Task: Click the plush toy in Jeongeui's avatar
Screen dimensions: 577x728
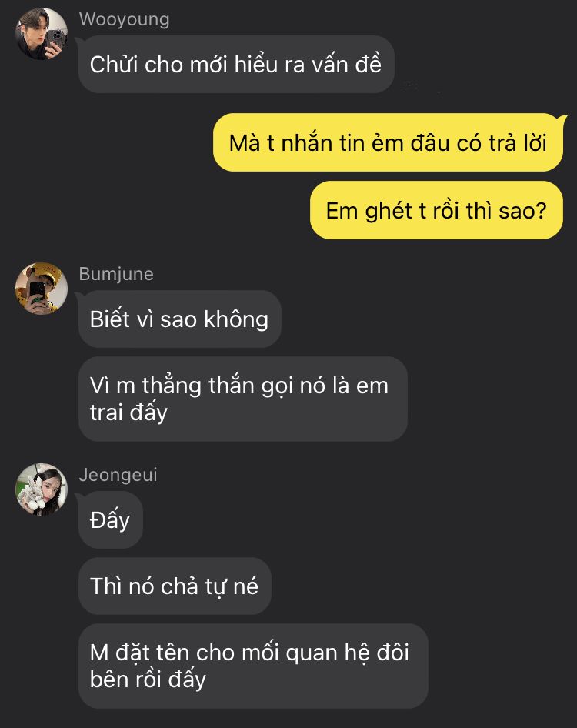Action: coord(32,494)
